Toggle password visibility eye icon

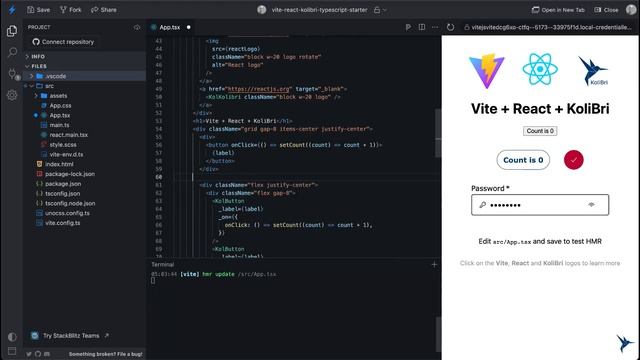pos(591,205)
